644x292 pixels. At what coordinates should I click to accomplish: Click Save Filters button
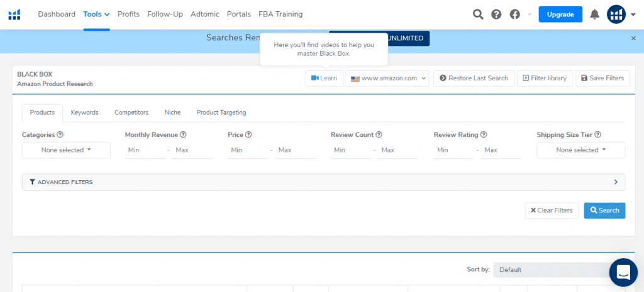[602, 78]
